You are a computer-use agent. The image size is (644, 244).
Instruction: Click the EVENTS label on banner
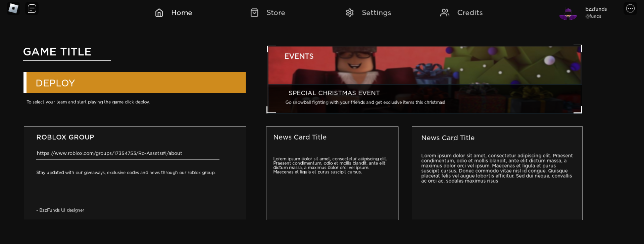tap(299, 56)
